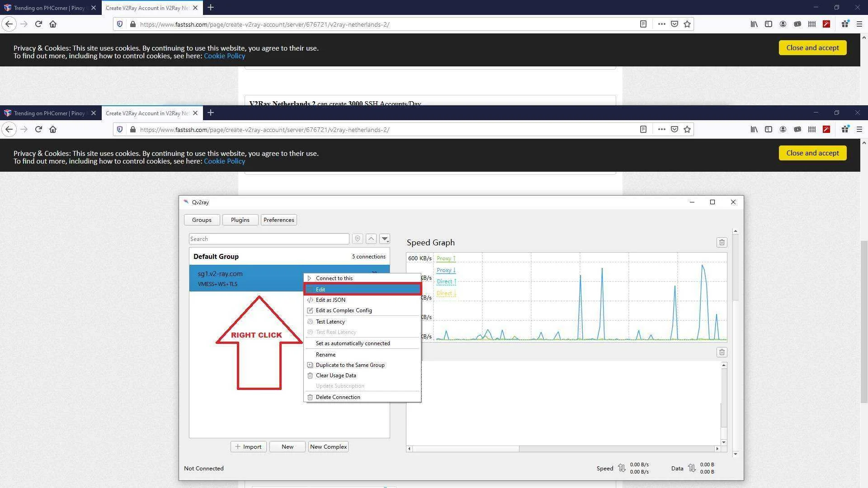
Task: Toggle reader view in lower browser
Action: coord(643,130)
